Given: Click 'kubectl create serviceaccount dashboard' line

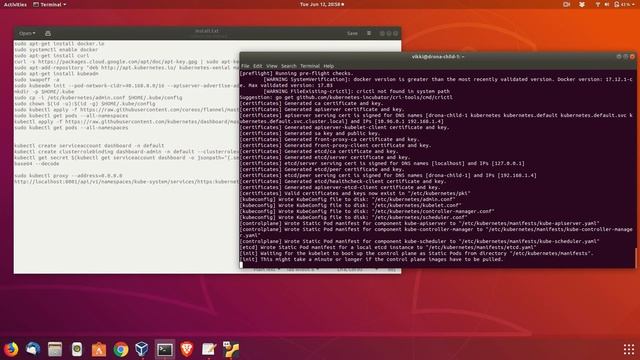Looking at the screenshot, I should [x=89, y=146].
